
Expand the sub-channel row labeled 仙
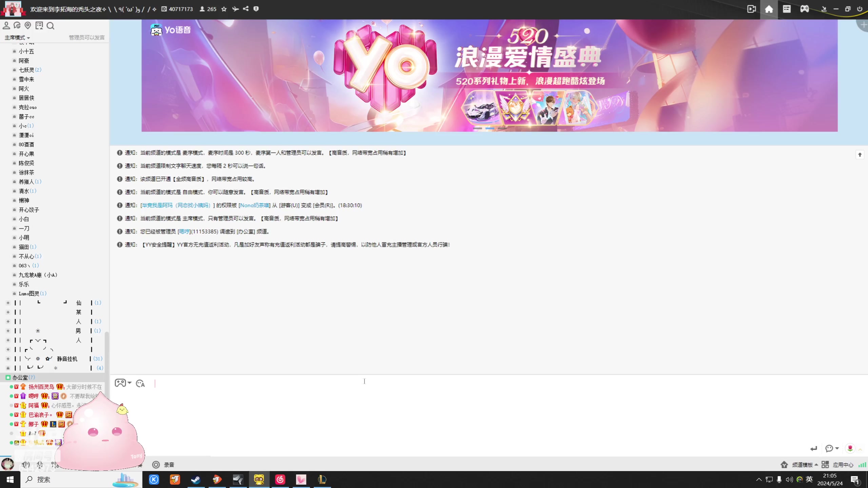pyautogui.click(x=8, y=303)
